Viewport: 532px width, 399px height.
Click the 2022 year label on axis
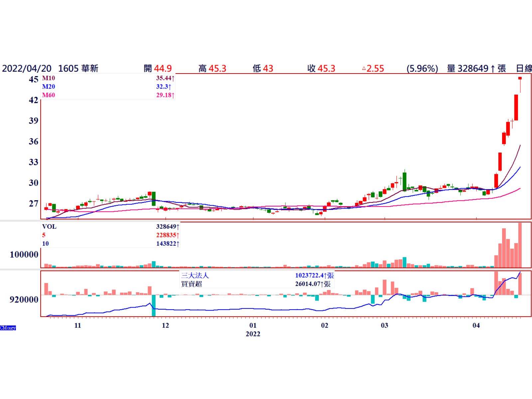253,334
